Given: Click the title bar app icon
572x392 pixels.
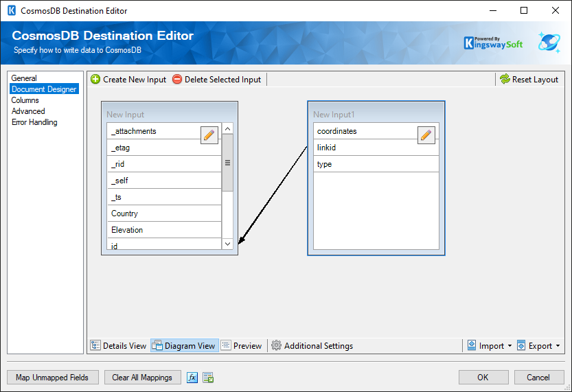Looking at the screenshot, I should [12, 10].
